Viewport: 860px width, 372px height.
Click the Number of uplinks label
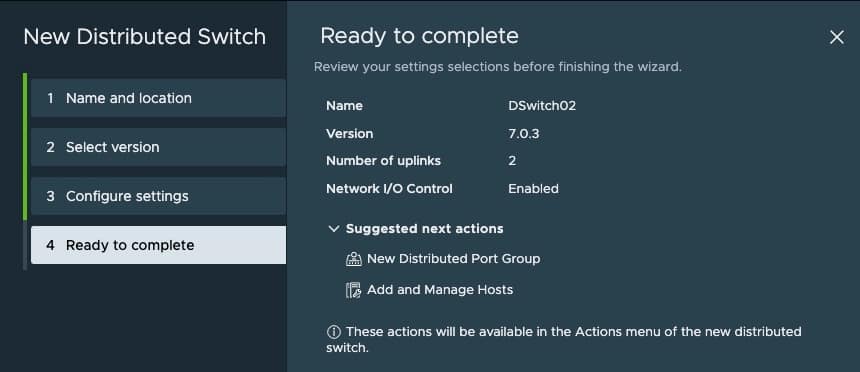[383, 161]
